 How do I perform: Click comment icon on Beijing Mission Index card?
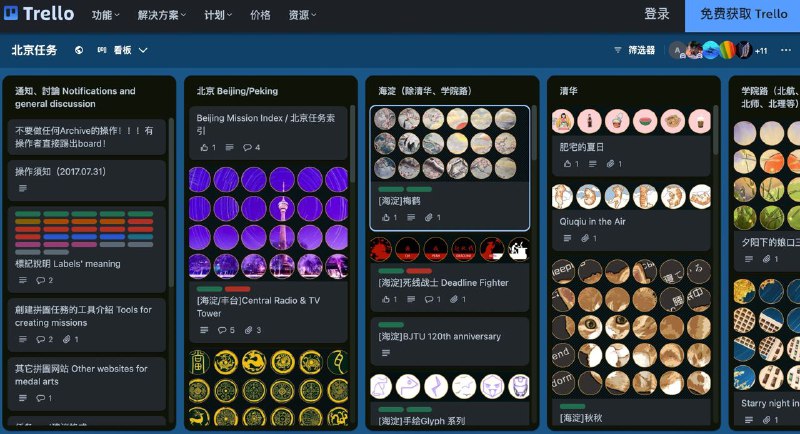pos(247,147)
